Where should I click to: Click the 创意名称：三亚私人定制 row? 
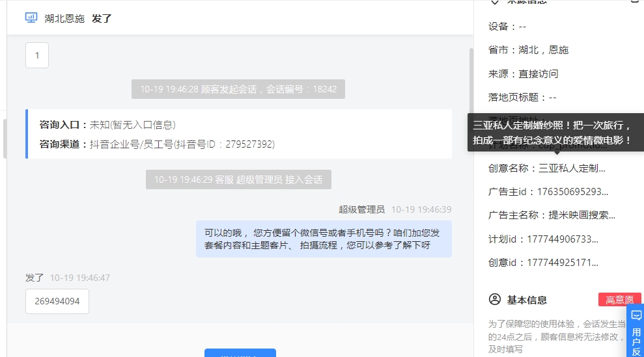coord(547,168)
